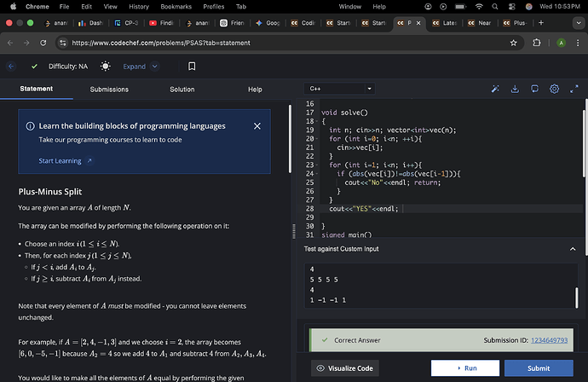Collapse the Test against Custom Input panel
Screen dimensions: 588x382
(573, 249)
